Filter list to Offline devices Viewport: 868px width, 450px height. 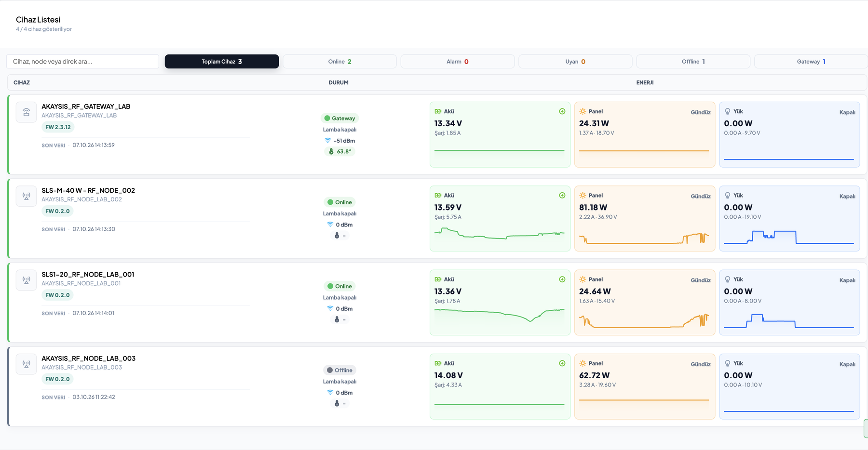pos(693,62)
